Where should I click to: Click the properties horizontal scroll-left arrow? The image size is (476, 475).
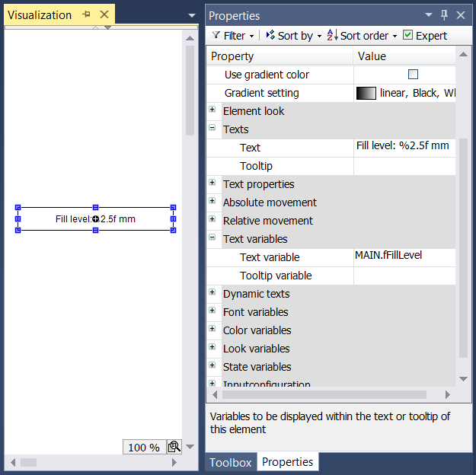215,394
